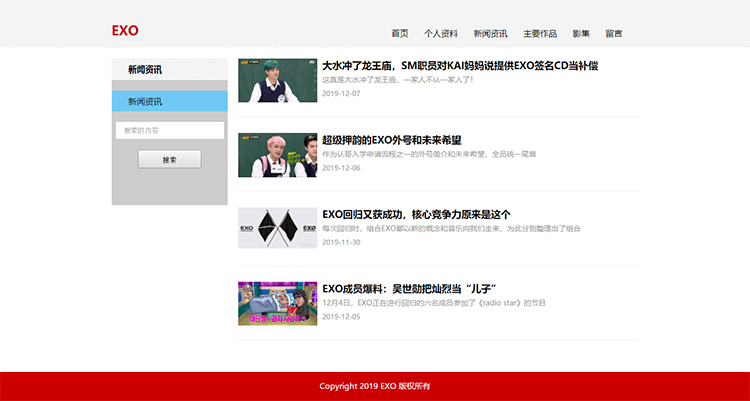Open the 个人资料 navigation item

tap(440, 33)
